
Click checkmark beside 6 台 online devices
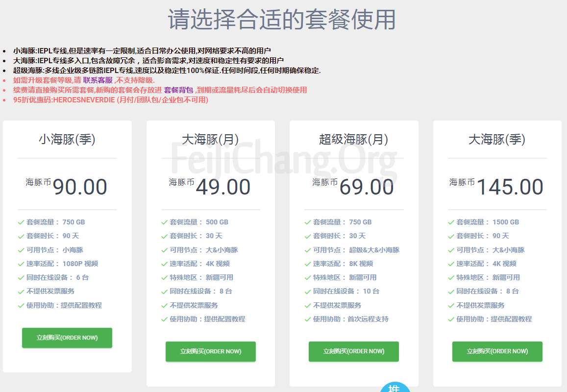click(x=21, y=277)
